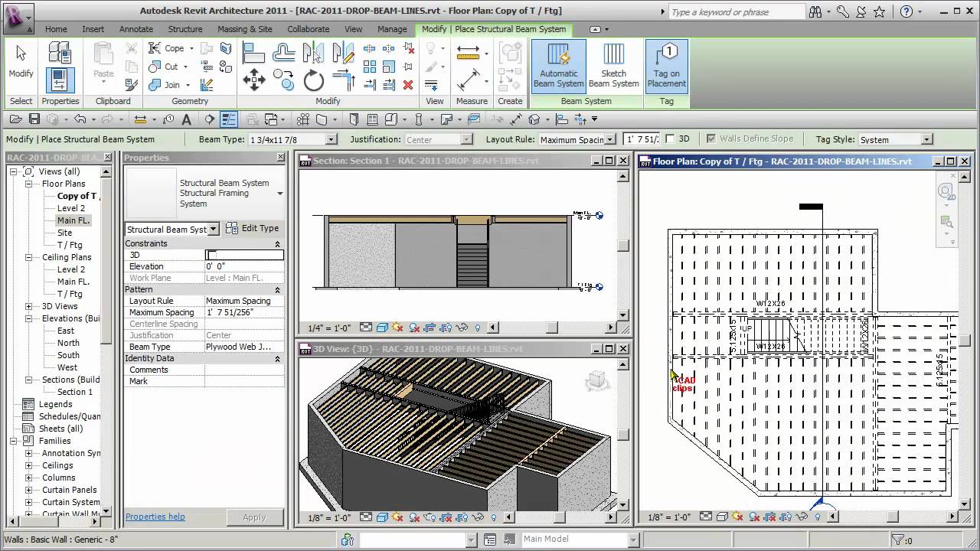Viewport: 980px width, 551px height.
Task: Click the Align tool icon
Action: click(x=253, y=52)
